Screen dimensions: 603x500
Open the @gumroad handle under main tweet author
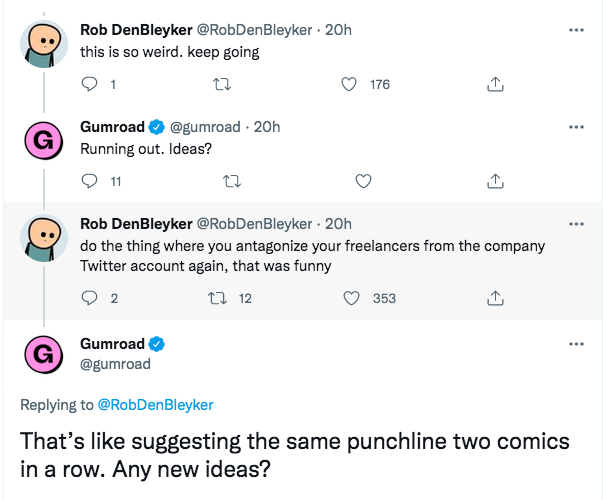[x=115, y=364]
